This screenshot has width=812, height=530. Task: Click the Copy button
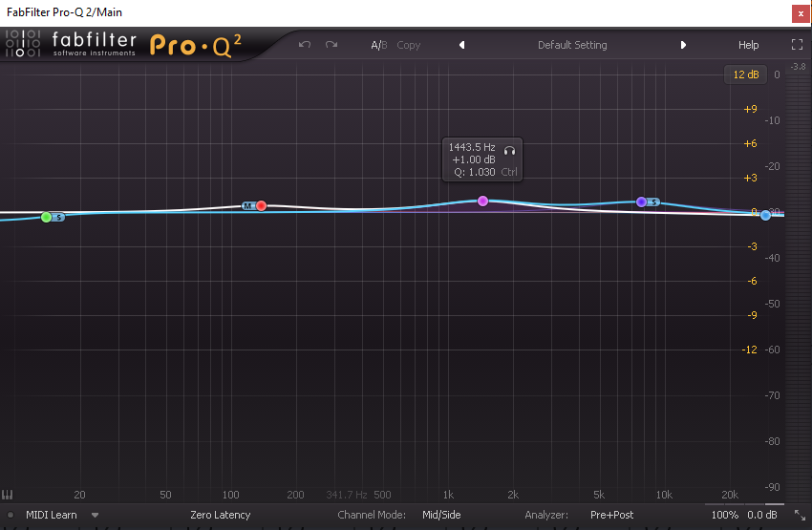[409, 45]
